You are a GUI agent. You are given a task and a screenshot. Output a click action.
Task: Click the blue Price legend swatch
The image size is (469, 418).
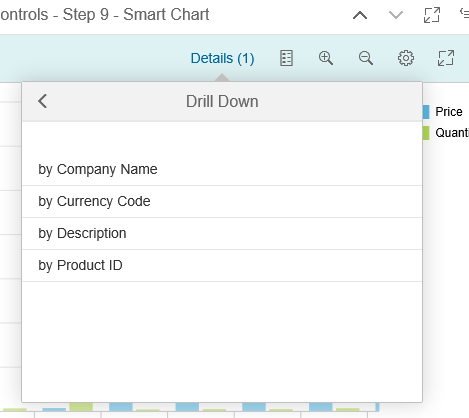click(x=426, y=112)
